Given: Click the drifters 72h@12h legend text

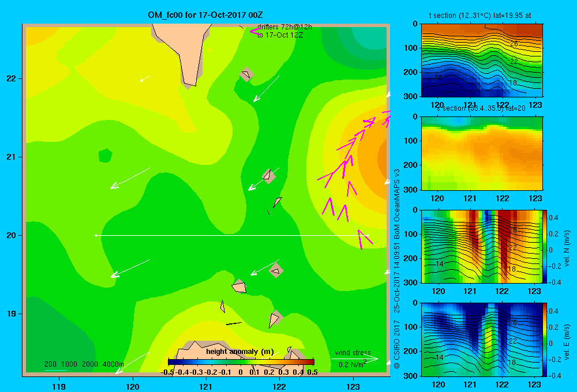Looking at the screenshot, I should [x=284, y=27].
